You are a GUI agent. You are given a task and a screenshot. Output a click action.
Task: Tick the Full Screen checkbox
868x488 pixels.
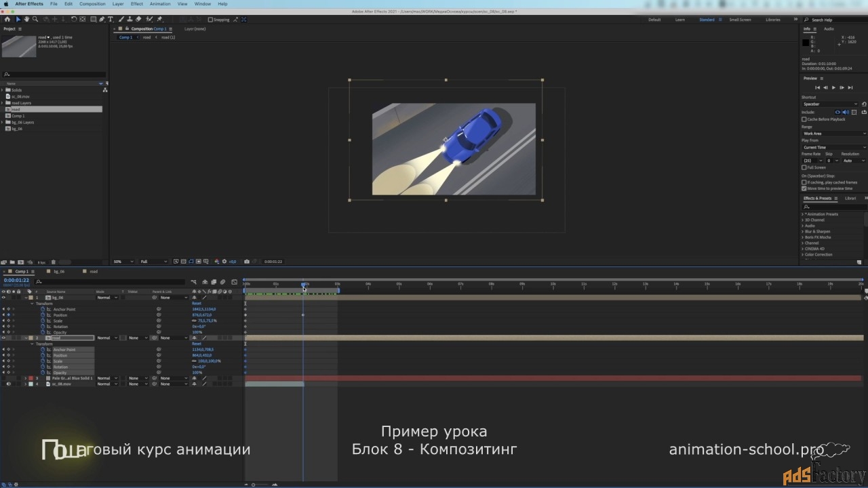[804, 167]
